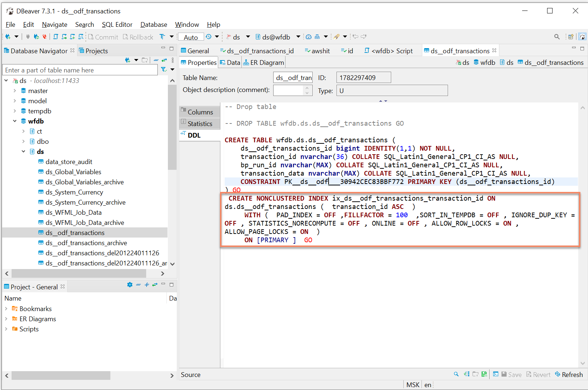Click Link with Editor arrows in Database Navigator
588x390 pixels.
coord(164,60)
